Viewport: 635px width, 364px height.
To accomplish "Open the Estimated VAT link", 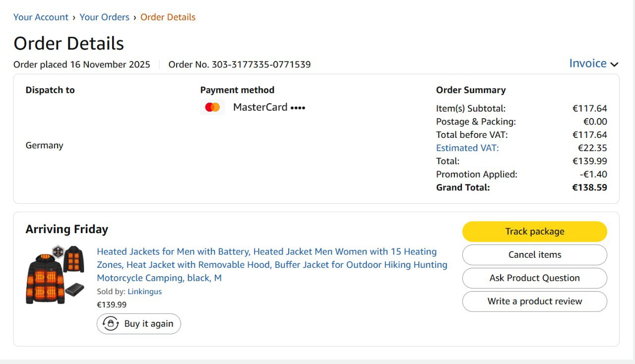I will pyautogui.click(x=467, y=148).
